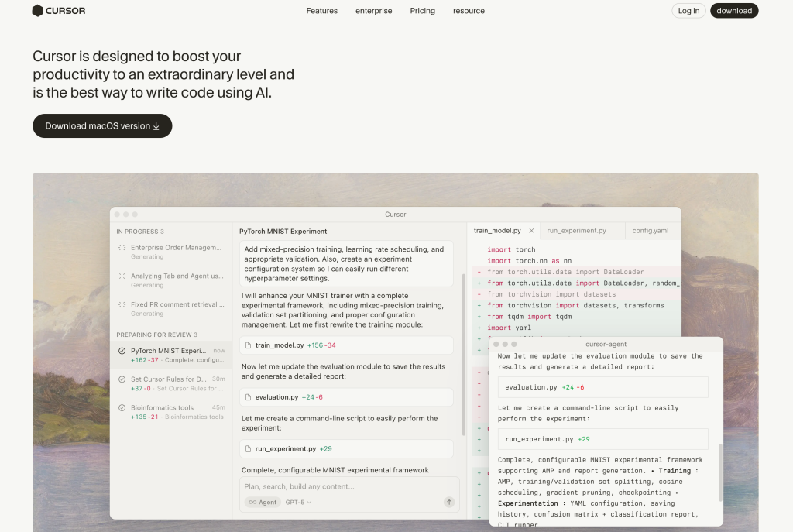
Task: Switch to the config.yaml tab
Action: tap(650, 231)
